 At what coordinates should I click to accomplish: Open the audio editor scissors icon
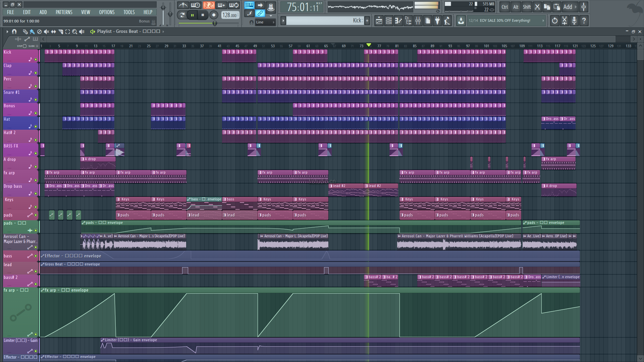tap(565, 21)
